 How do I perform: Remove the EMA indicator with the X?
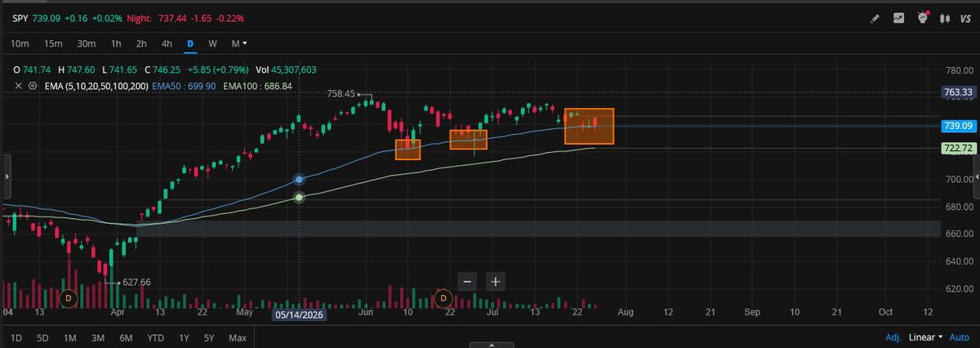[20, 85]
